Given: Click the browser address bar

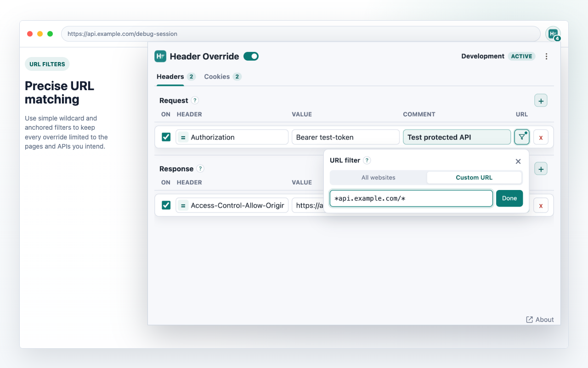Looking at the screenshot, I should coord(301,34).
